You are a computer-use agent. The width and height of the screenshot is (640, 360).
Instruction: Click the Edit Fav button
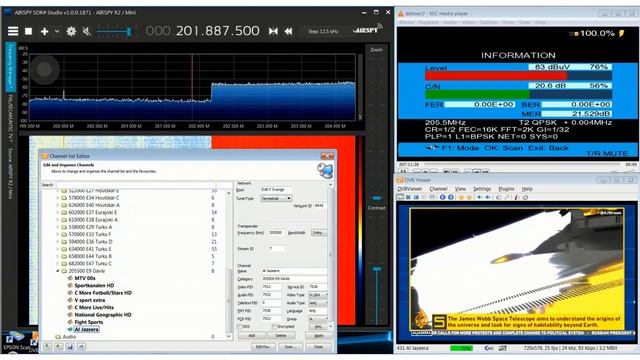click(263, 347)
